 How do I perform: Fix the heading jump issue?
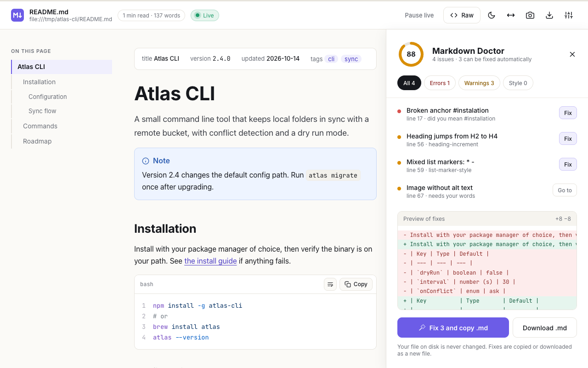tap(568, 138)
